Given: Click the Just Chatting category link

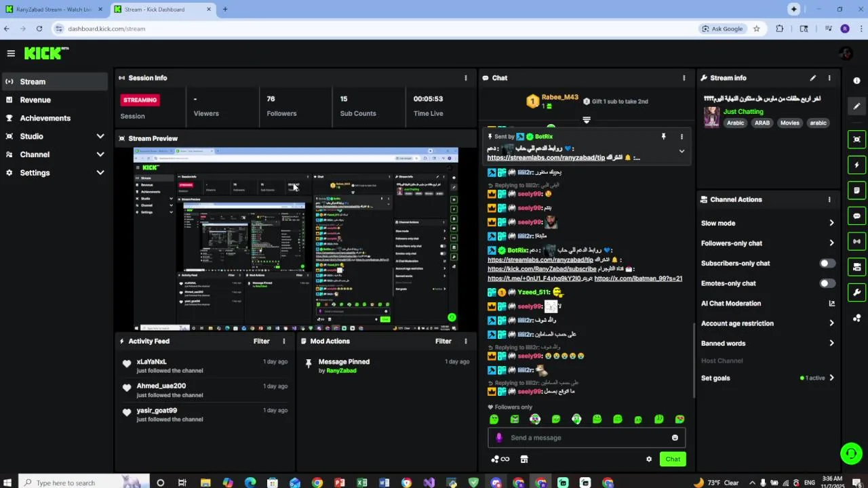Looking at the screenshot, I should (743, 112).
